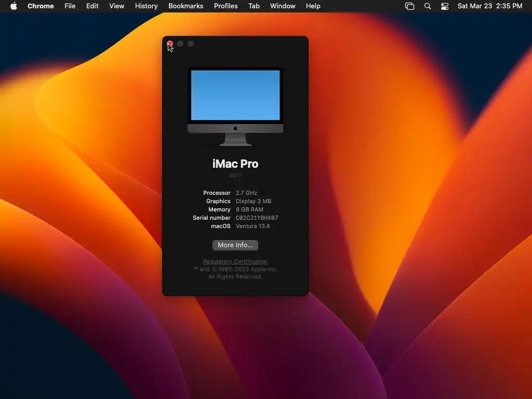Click the All Rights Reserved text
The height and width of the screenshot is (399, 532).
tap(235, 276)
